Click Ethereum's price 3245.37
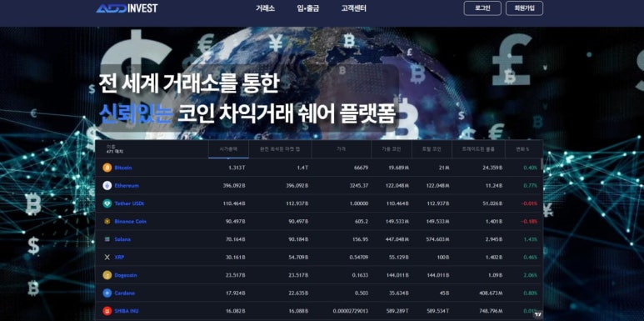This screenshot has width=644, height=321. click(x=358, y=186)
